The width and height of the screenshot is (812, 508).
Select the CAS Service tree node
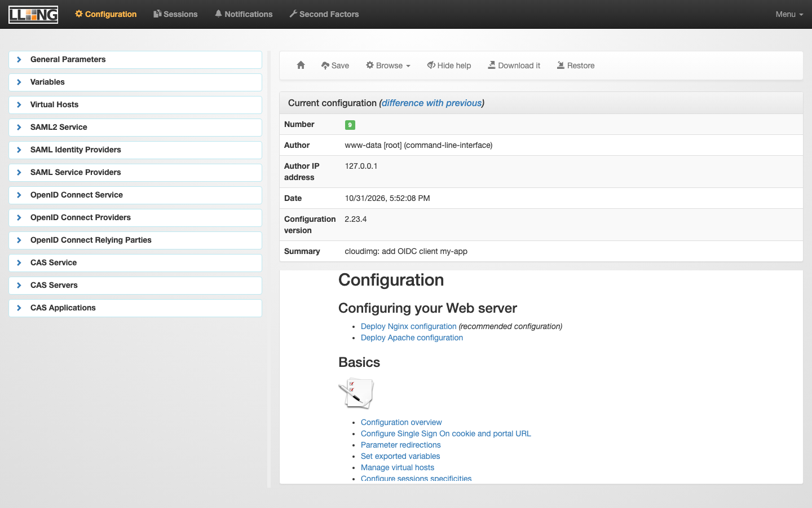click(135, 263)
